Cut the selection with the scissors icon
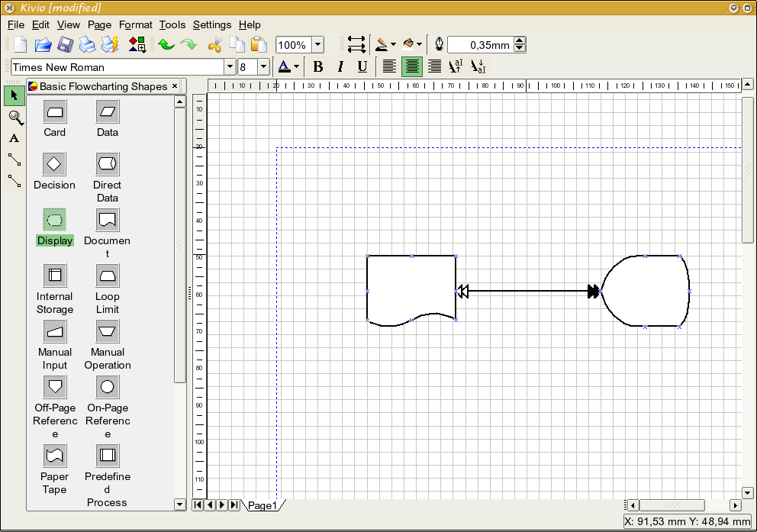This screenshot has width=757, height=532. [215, 45]
